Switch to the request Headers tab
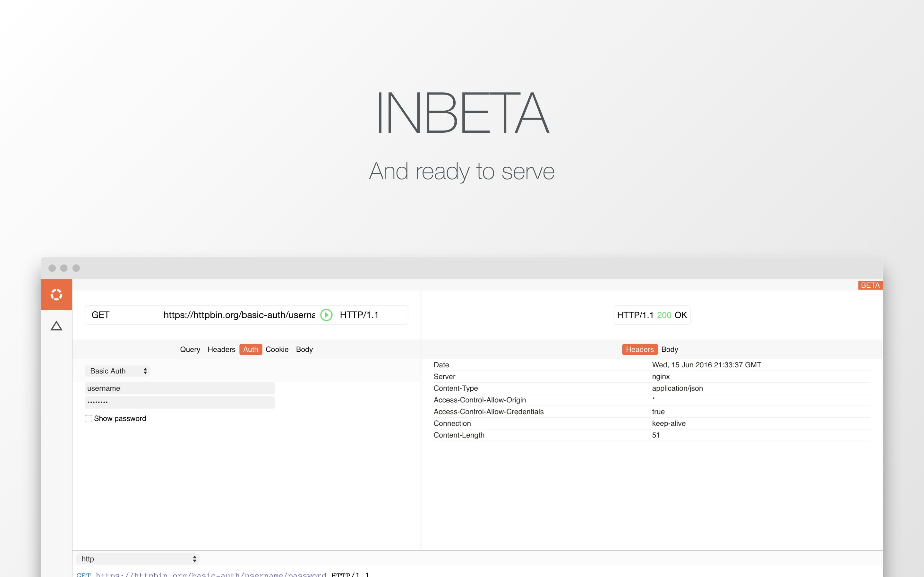This screenshot has width=924, height=577. tap(221, 349)
